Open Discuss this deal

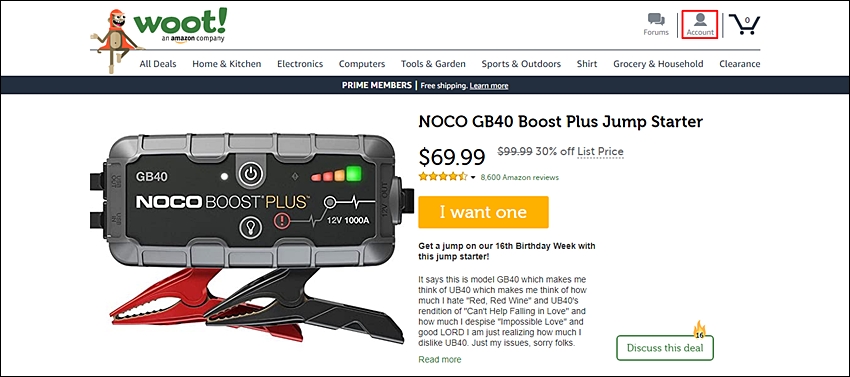[665, 348]
